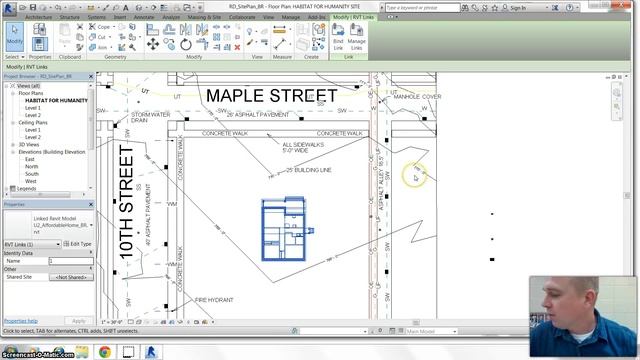
Task: Open the Manage ribbon tab
Action: pos(291,17)
